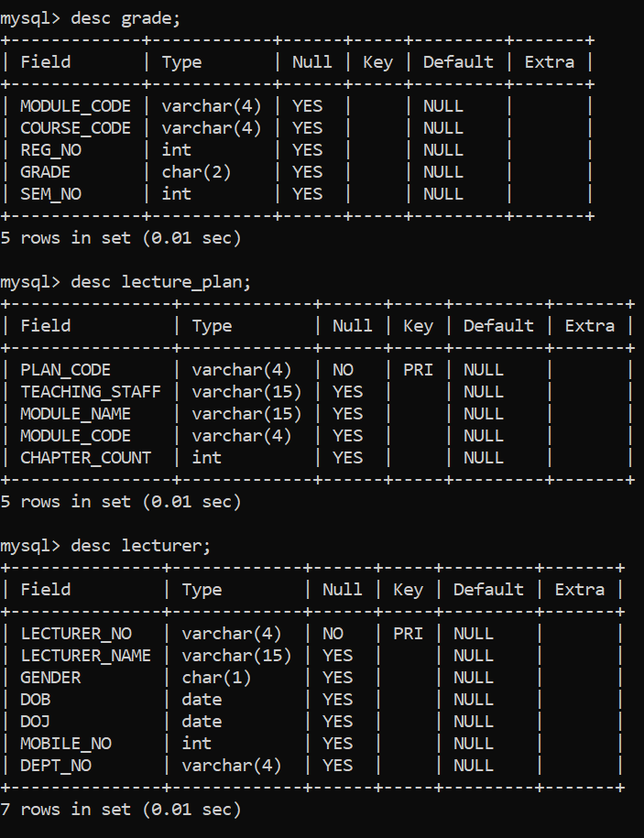Select LECTURER_NAME field name
The image size is (644, 838).
(85, 655)
